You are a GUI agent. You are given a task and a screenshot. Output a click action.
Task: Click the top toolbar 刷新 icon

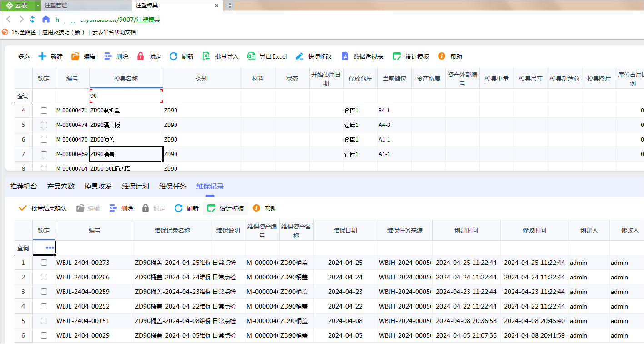coord(173,56)
